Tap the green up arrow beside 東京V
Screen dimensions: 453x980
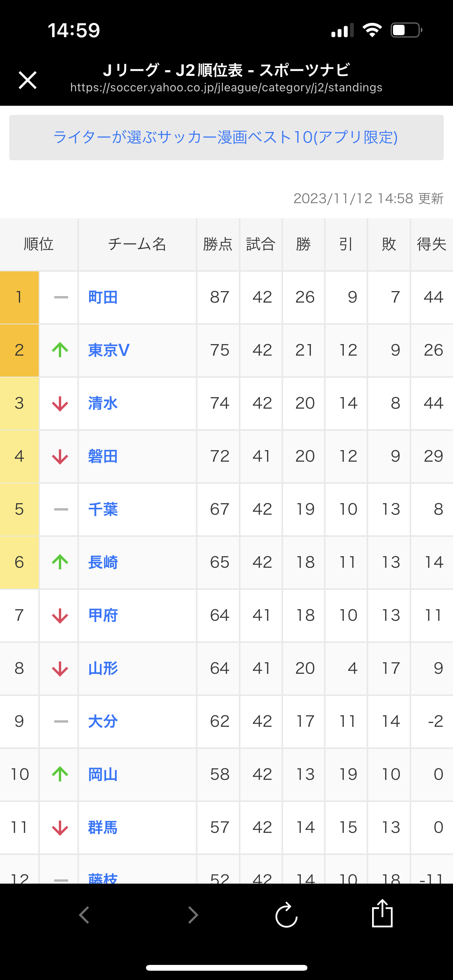tap(60, 350)
